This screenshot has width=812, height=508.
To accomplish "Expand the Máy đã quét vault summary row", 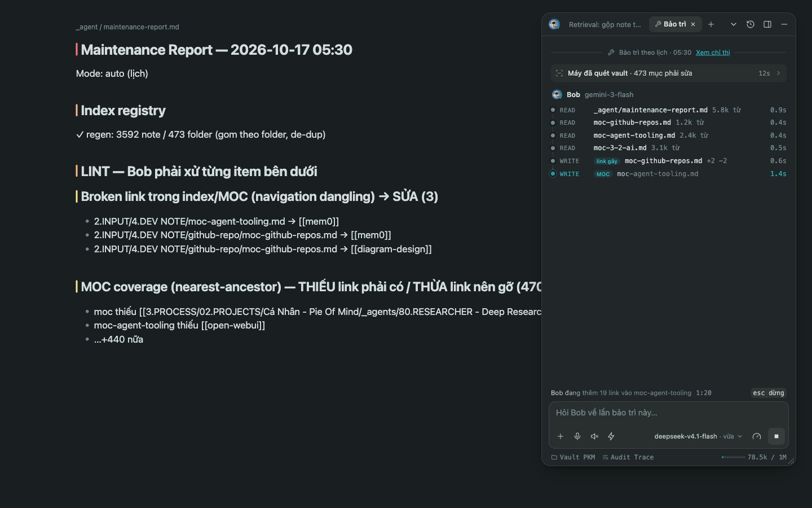I will [669, 73].
